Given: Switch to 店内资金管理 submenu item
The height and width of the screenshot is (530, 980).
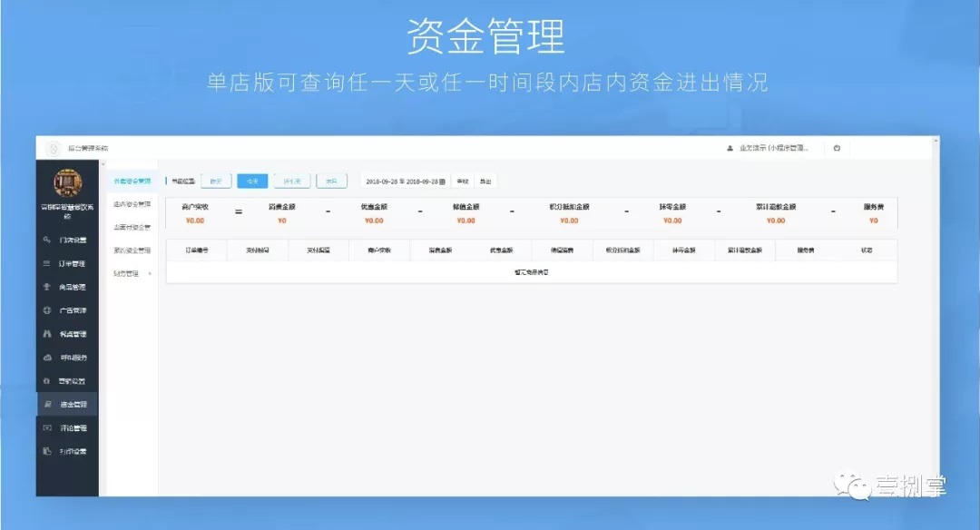Looking at the screenshot, I should pos(132,204).
